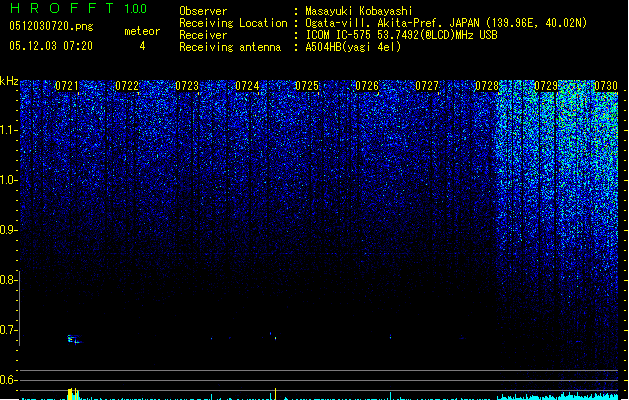Click the 1.1 kHz axis tick label
The height and width of the screenshot is (400, 629).
click(x=8, y=130)
